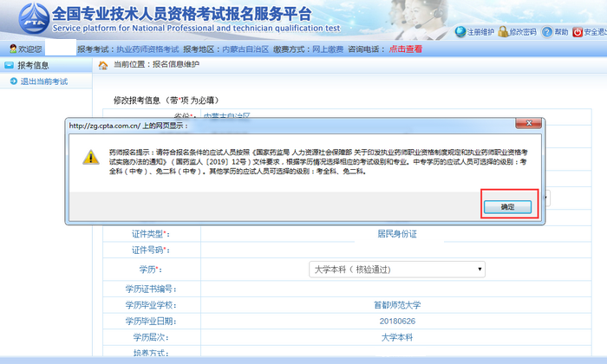The image size is (607, 364).
Task: Click the 帮助 help icon
Action: (x=557, y=32)
